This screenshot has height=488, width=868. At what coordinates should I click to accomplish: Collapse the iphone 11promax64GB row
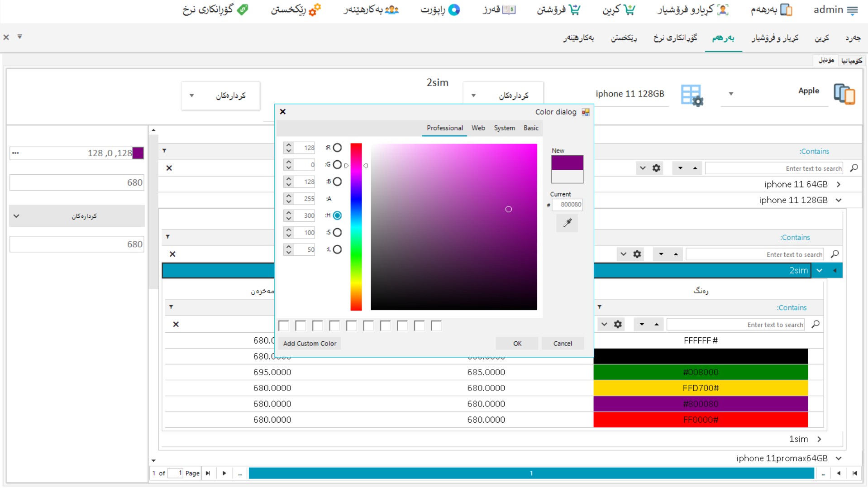[x=839, y=458]
